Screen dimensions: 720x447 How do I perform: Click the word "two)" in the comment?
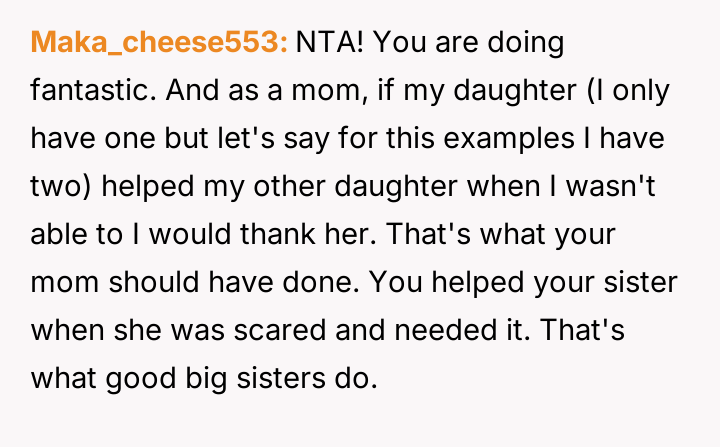click(62, 184)
